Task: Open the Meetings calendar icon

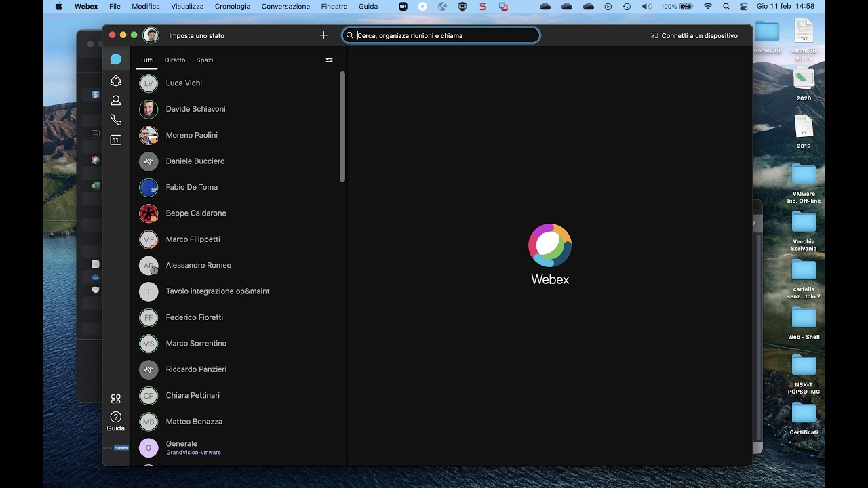Action: (116, 140)
